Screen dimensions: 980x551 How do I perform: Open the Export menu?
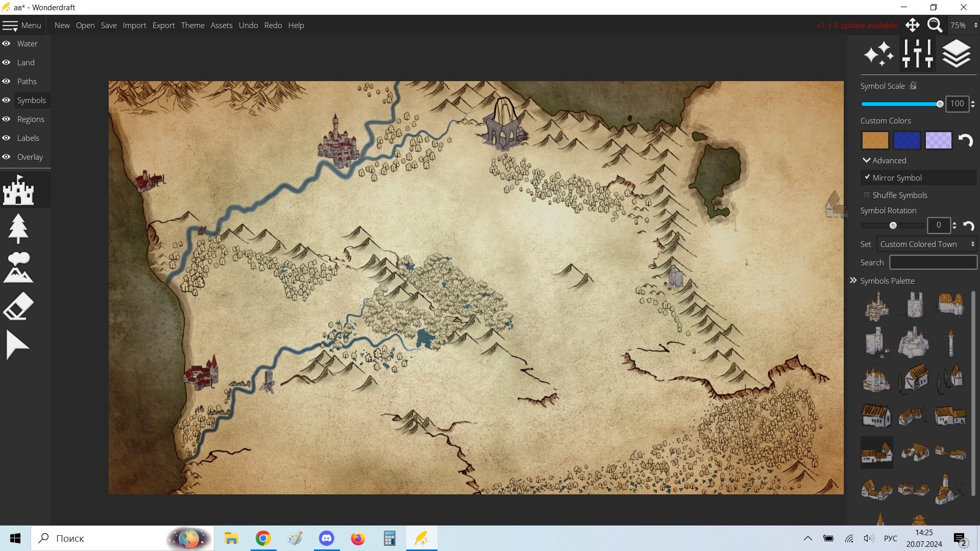(163, 26)
